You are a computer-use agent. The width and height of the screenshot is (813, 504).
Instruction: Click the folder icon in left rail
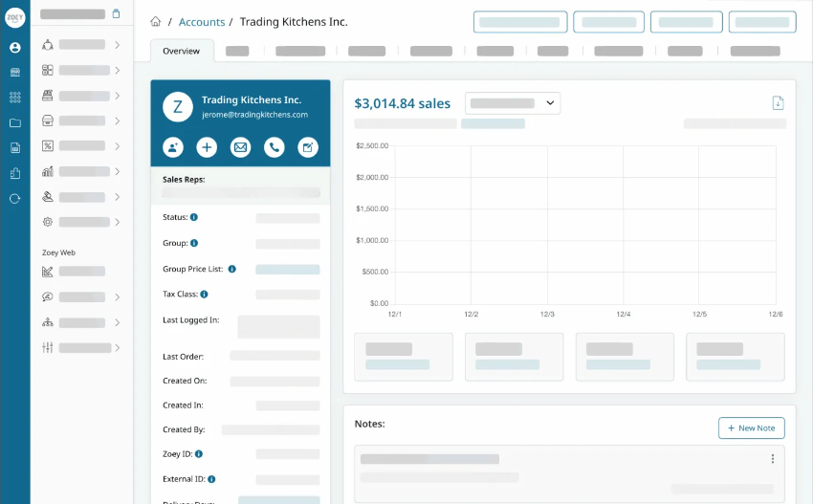point(14,122)
